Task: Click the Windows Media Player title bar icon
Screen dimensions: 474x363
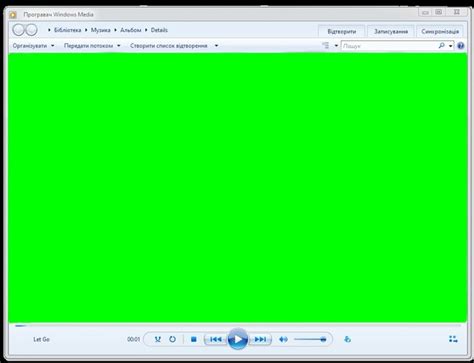Action: coord(13,14)
